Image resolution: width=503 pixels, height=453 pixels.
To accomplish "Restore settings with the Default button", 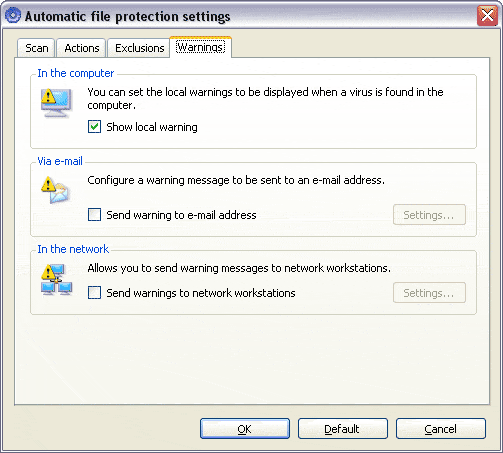I will [343, 429].
